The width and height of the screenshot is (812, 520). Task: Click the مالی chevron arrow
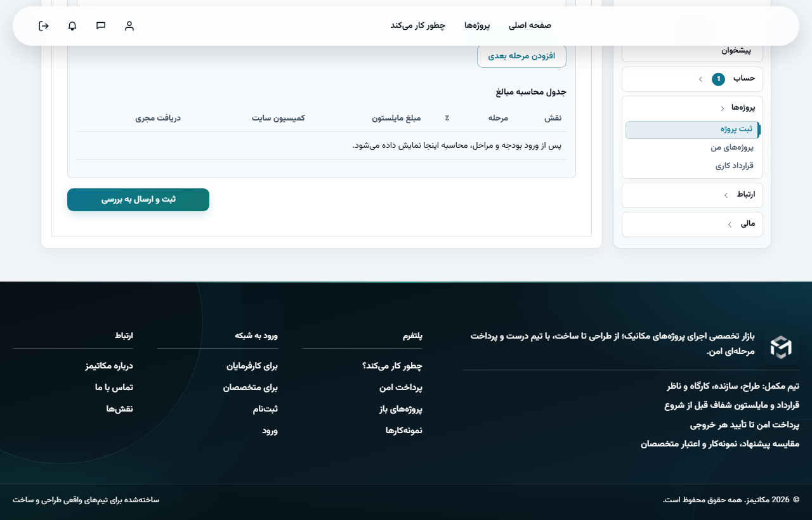pyautogui.click(x=730, y=224)
